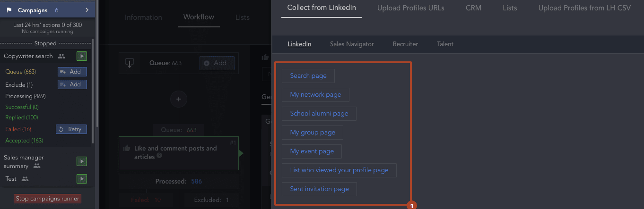Stop campaigns runner
This screenshot has width=644, height=209.
(x=47, y=199)
